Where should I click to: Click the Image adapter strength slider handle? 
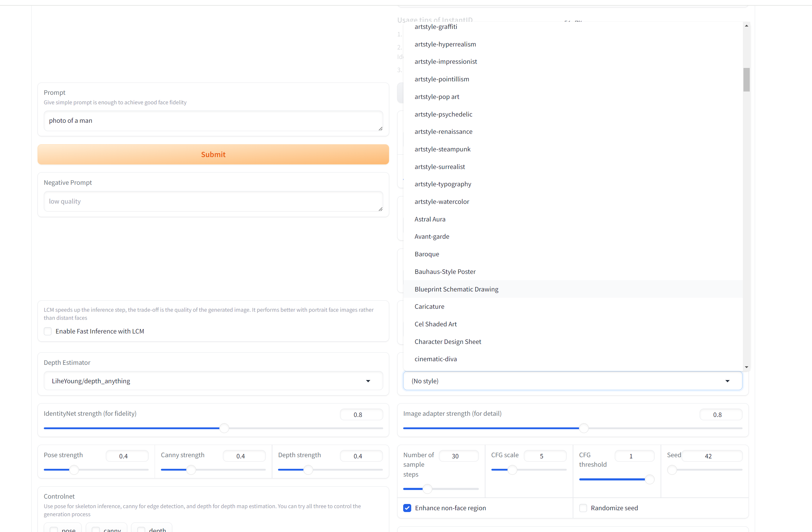point(584,428)
